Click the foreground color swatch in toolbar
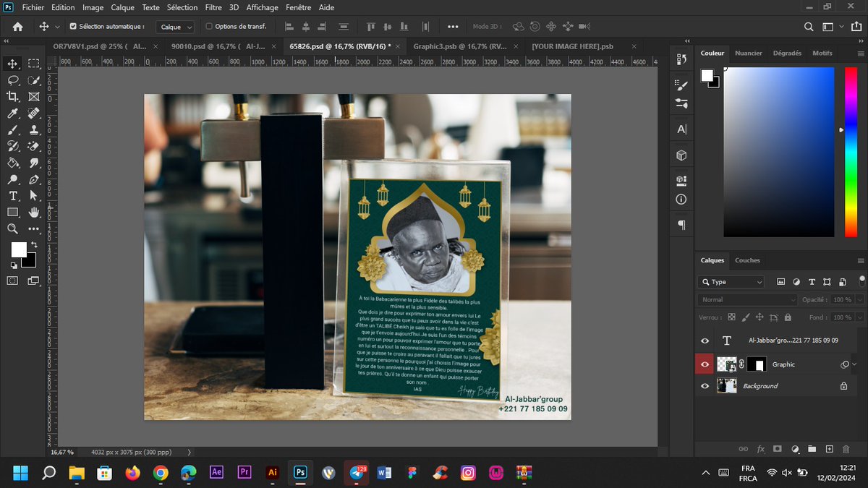The width and height of the screenshot is (868, 488). tap(19, 250)
